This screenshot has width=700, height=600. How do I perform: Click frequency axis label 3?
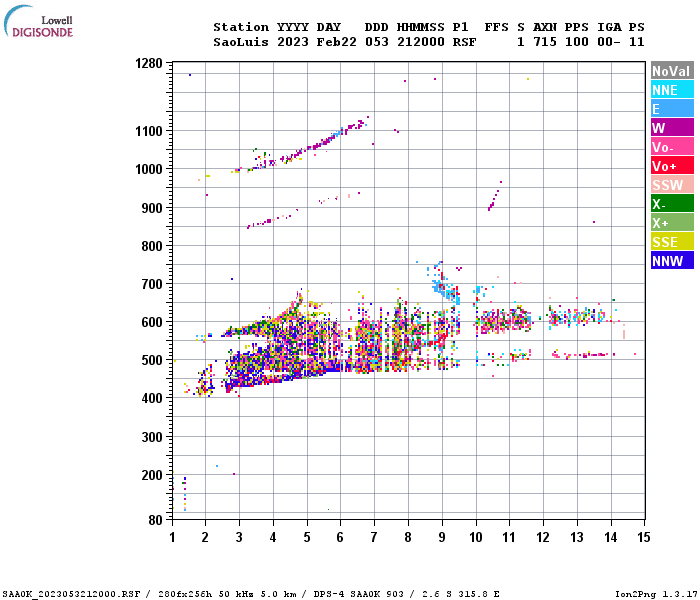click(239, 537)
